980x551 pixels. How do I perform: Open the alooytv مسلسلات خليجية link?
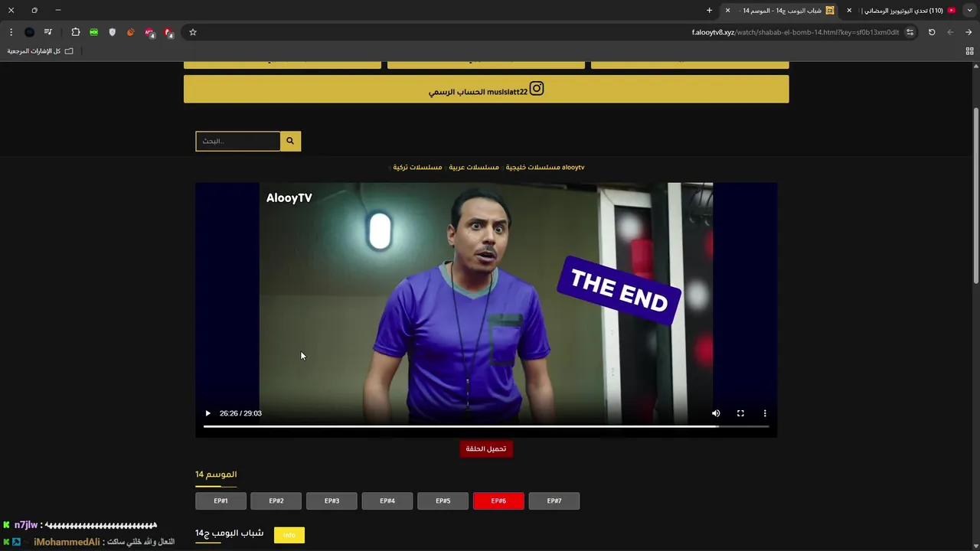(x=545, y=167)
